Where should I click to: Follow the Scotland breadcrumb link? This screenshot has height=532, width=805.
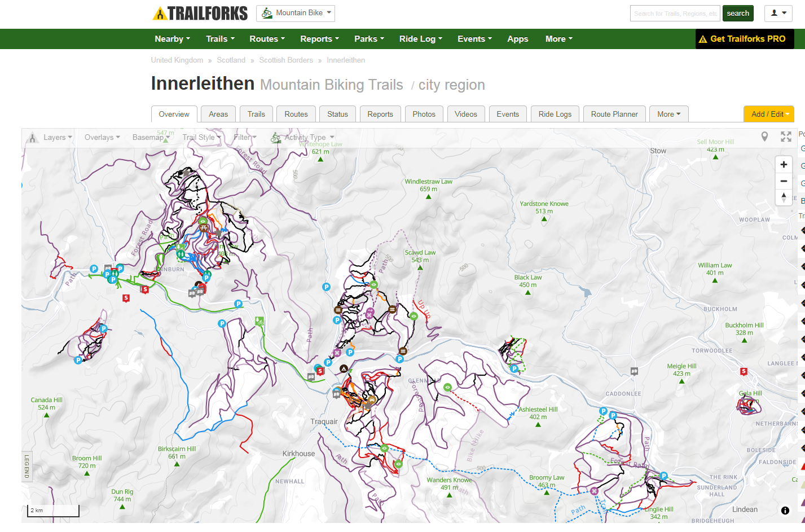pyautogui.click(x=231, y=60)
